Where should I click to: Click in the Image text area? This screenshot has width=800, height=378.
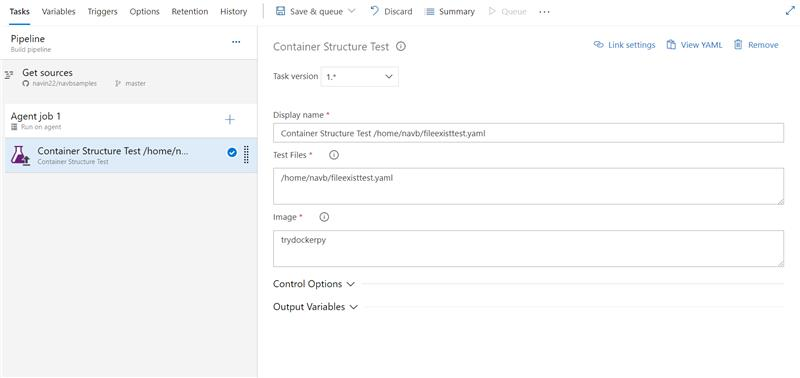[x=529, y=248]
